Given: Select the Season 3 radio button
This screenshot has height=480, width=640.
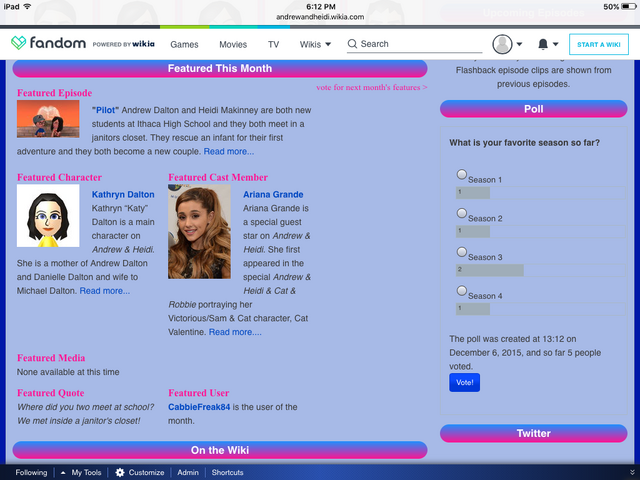Looking at the screenshot, I should click(x=462, y=252).
